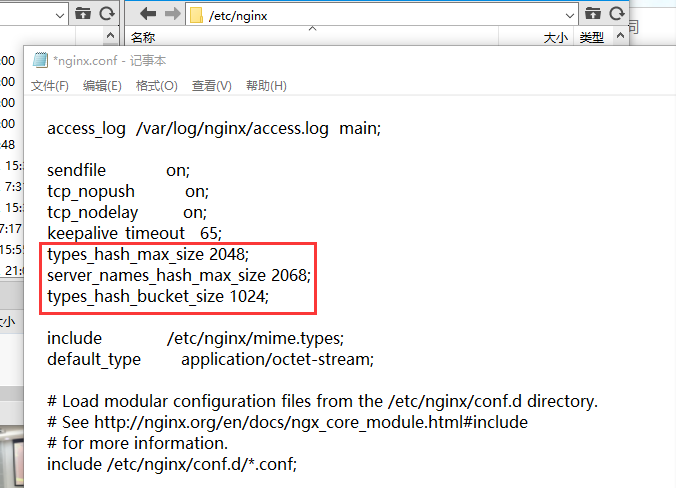
Task: Click the '# Load modular configuration' comment
Action: pos(322,401)
